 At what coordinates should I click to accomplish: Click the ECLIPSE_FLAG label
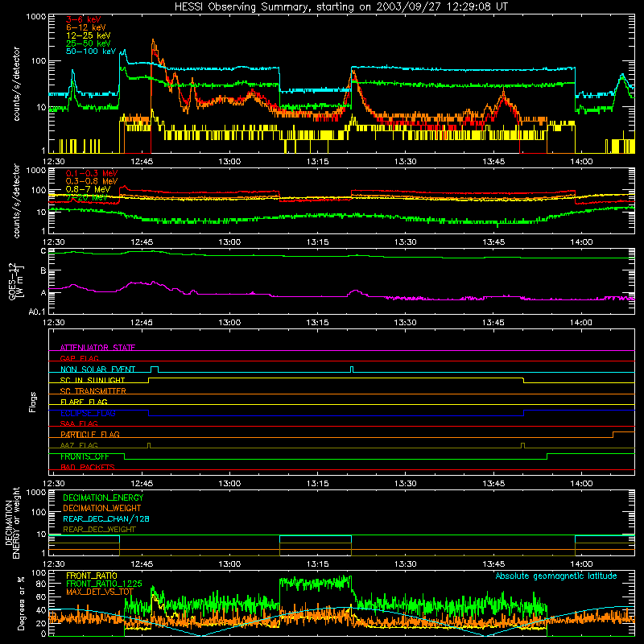click(88, 413)
